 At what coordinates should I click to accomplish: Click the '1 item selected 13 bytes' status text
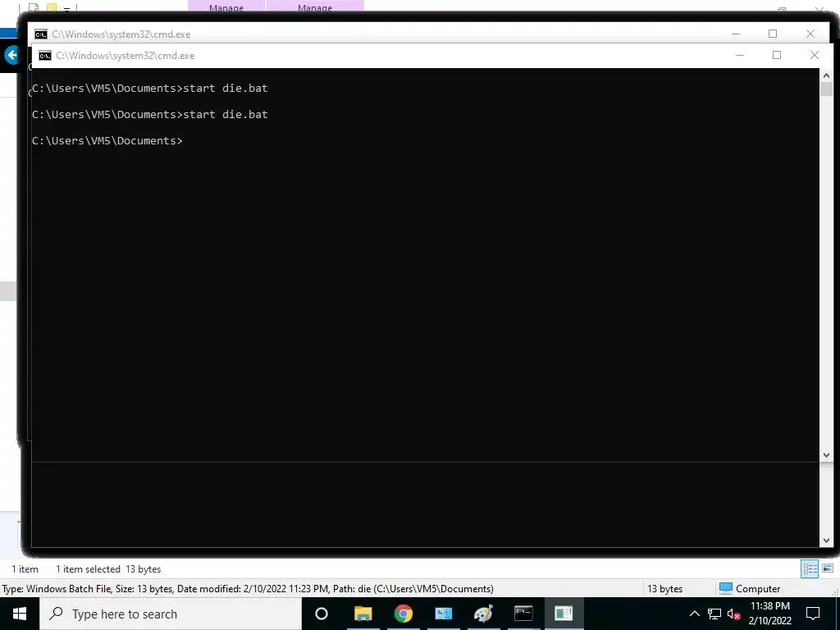pyautogui.click(x=108, y=569)
